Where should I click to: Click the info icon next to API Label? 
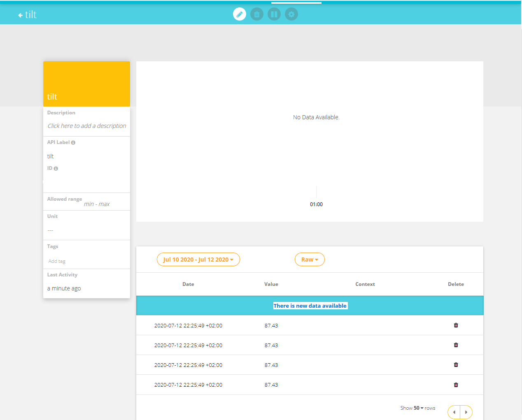(x=73, y=143)
